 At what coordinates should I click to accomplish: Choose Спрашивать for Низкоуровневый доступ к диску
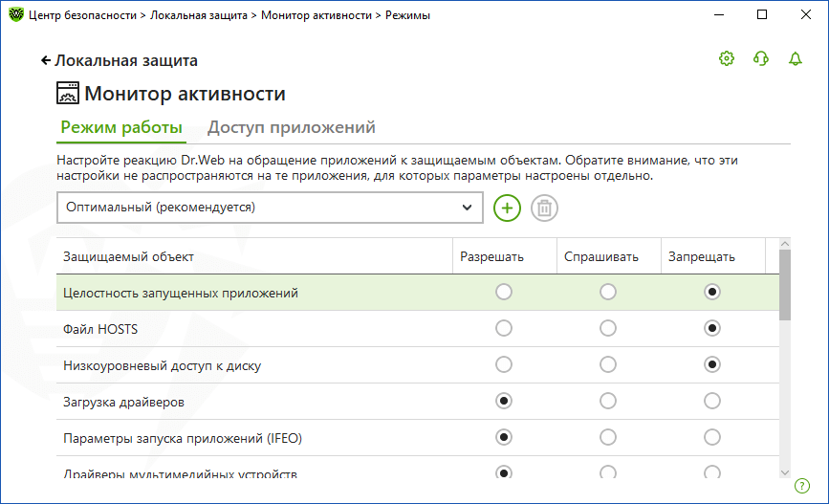coord(608,364)
